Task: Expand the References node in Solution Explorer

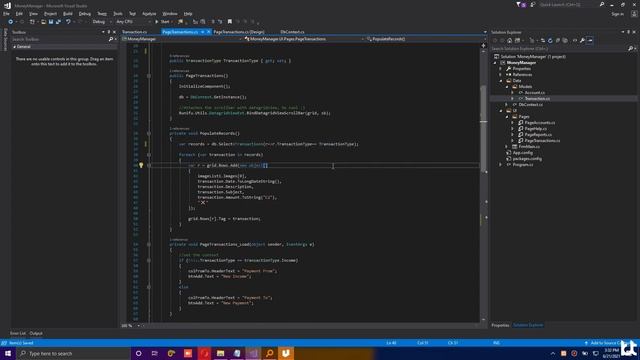Action: (501, 75)
